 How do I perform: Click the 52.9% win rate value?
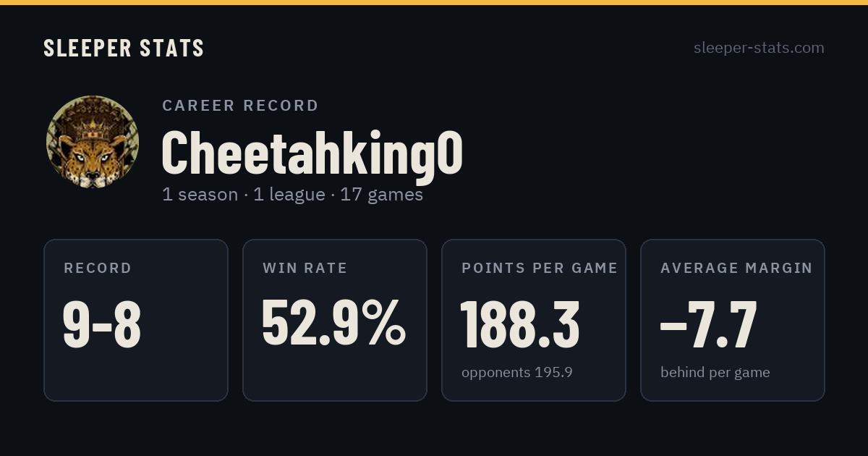tap(333, 324)
